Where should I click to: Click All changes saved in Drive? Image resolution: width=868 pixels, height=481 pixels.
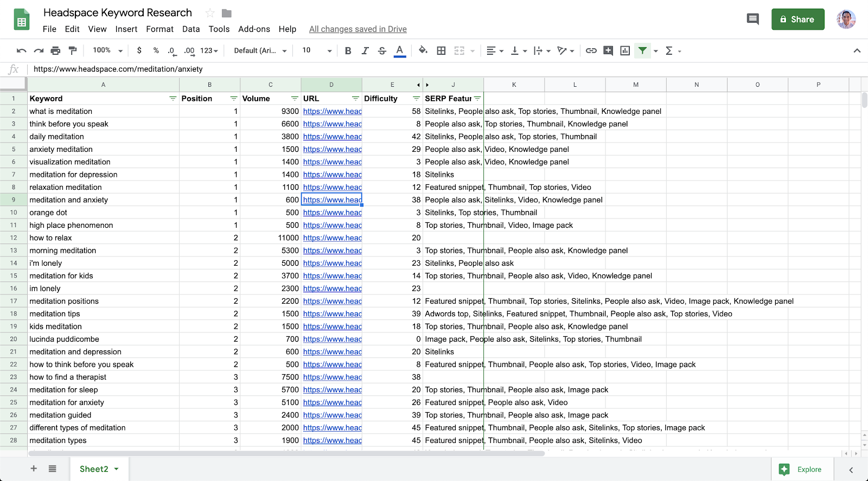(x=358, y=29)
